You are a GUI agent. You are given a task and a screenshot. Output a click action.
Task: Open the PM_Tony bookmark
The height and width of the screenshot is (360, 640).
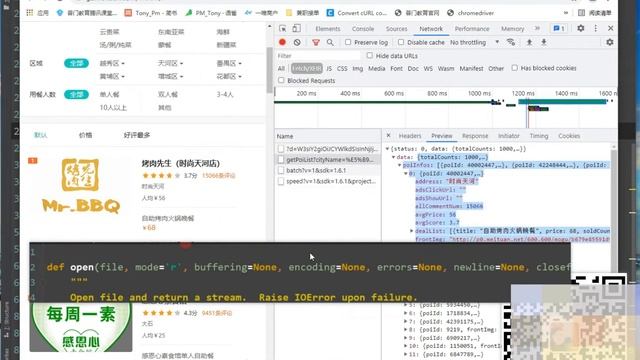pyautogui.click(x=211, y=13)
